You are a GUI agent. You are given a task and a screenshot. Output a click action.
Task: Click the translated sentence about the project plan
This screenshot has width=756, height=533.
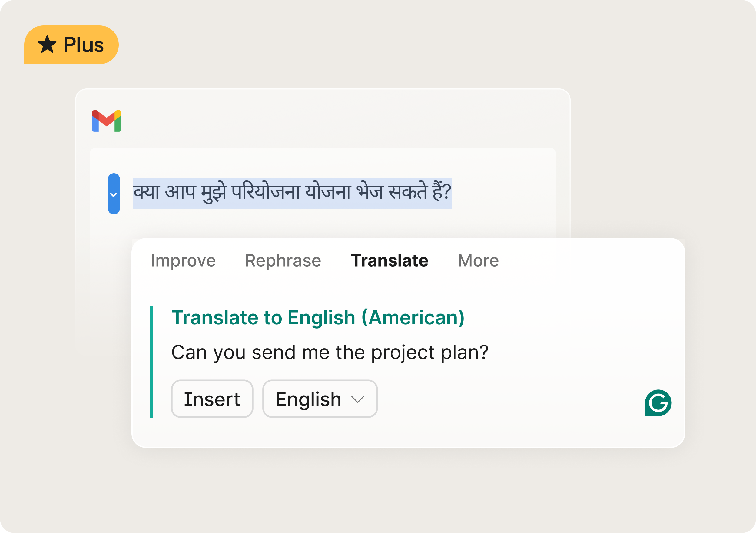[329, 352]
